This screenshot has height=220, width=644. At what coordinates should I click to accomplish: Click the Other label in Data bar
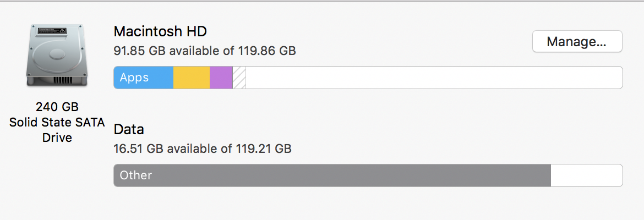tap(136, 175)
